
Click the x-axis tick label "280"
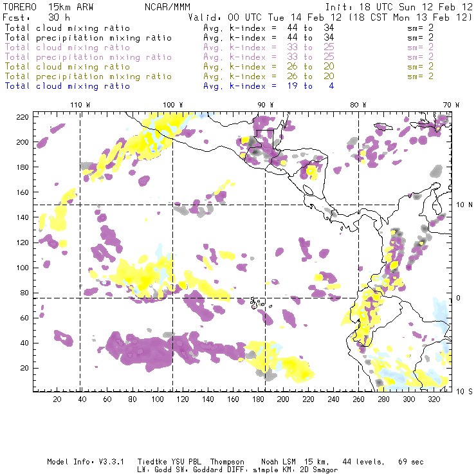coord(384,399)
